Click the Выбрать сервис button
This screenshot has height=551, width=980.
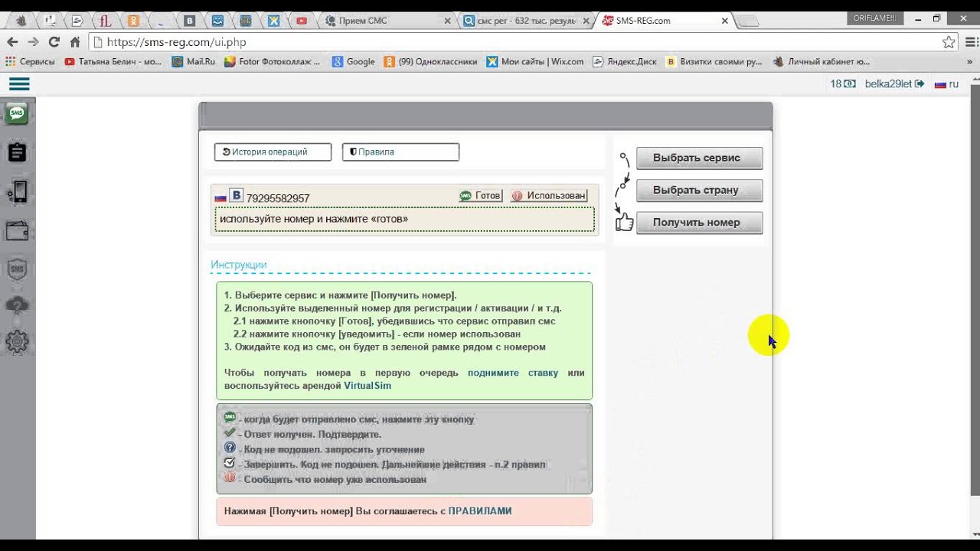tap(699, 158)
